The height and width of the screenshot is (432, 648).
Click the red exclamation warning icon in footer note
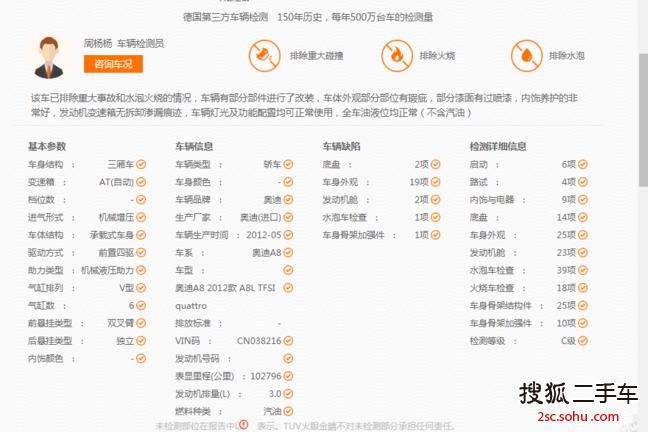tap(244, 425)
